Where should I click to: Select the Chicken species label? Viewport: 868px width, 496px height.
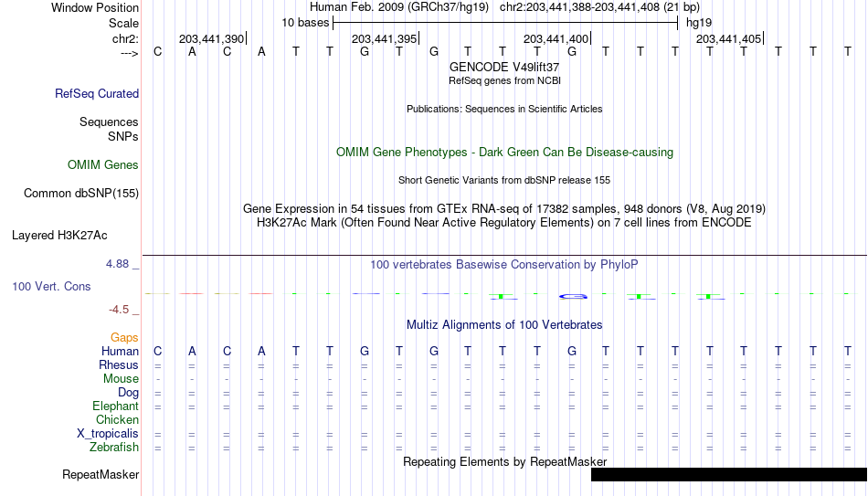pyautogui.click(x=117, y=419)
